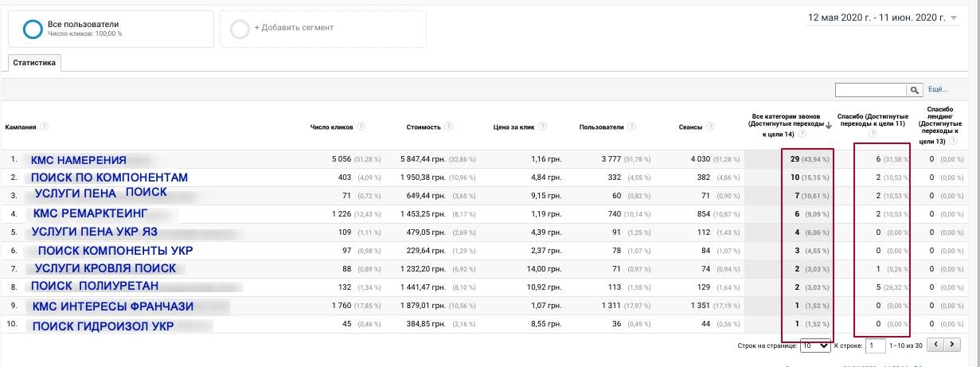Click the help icon next to Кампания
Screen dimensions: 980x367
click(x=45, y=127)
